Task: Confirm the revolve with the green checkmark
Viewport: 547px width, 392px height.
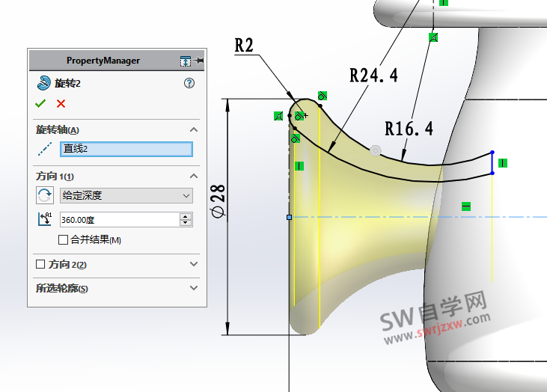Action: click(40, 104)
